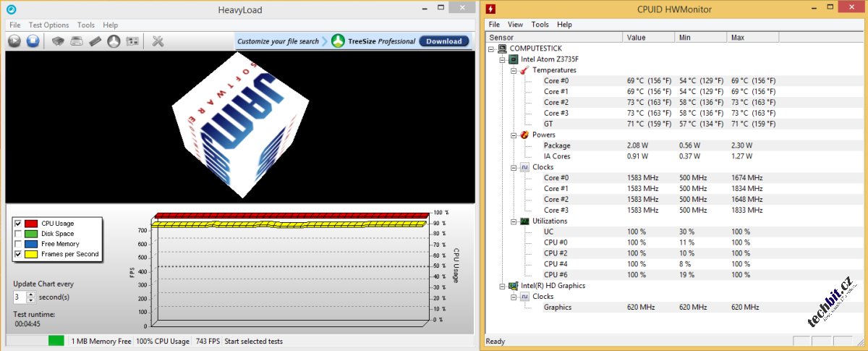Screen dimensions: 868x351
Task: Open the Test Options menu in HeavyLoad
Action: pyautogui.click(x=48, y=25)
